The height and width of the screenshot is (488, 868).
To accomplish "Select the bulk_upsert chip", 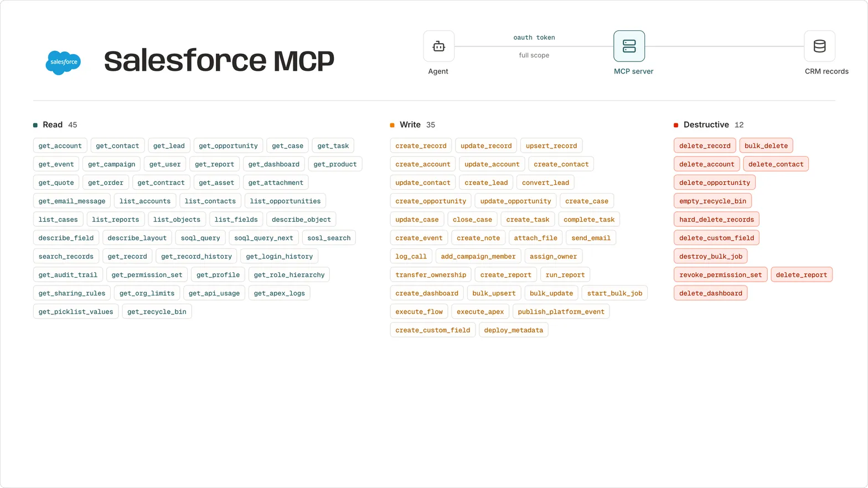I will pos(494,293).
